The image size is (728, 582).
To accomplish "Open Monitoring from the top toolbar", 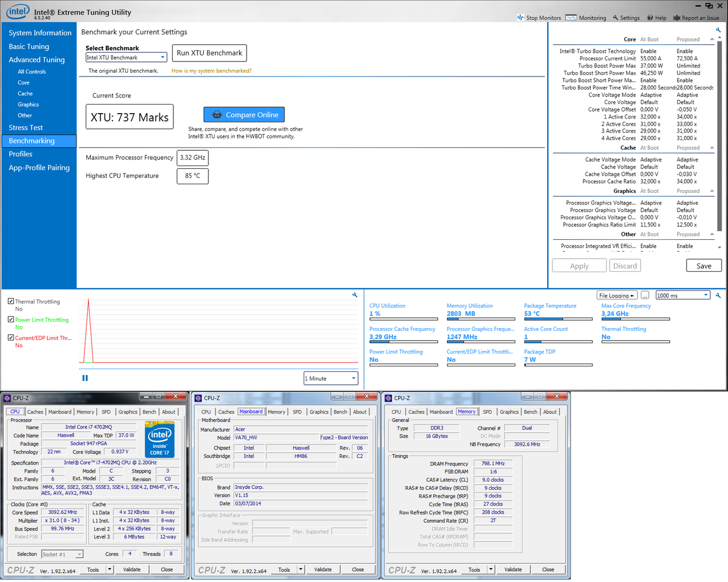I will click(x=586, y=18).
